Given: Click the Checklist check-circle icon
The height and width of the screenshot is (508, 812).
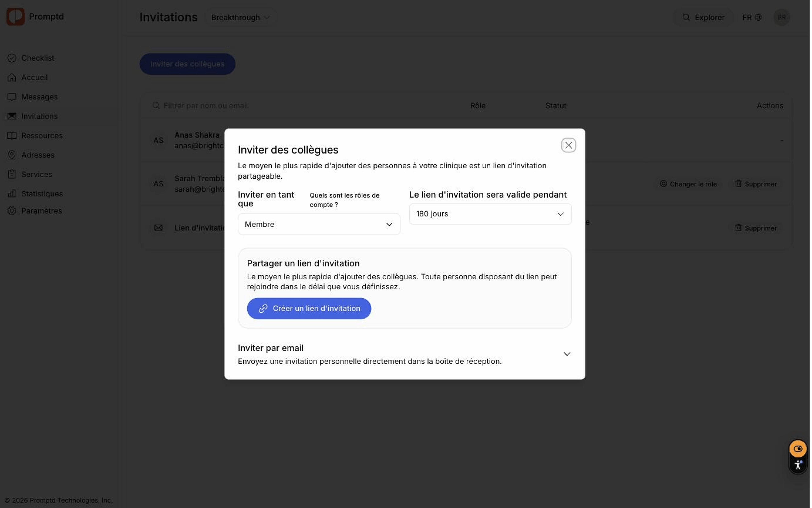Looking at the screenshot, I should coord(12,58).
